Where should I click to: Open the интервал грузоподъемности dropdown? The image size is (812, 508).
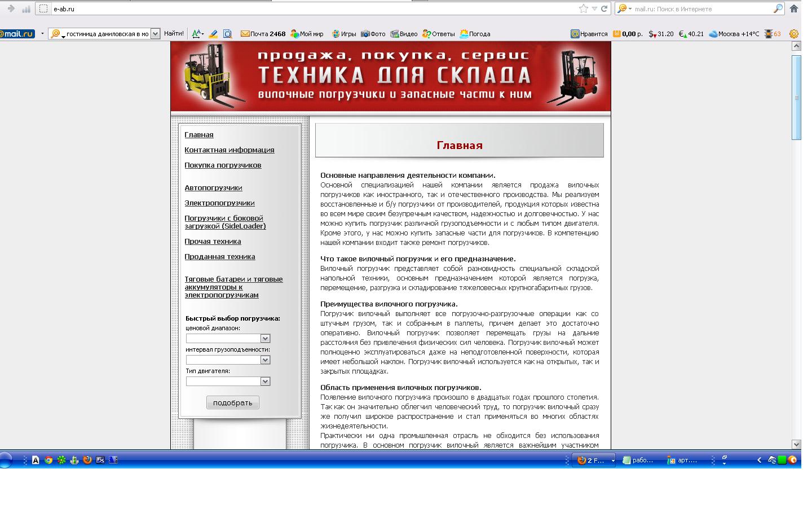[228, 360]
